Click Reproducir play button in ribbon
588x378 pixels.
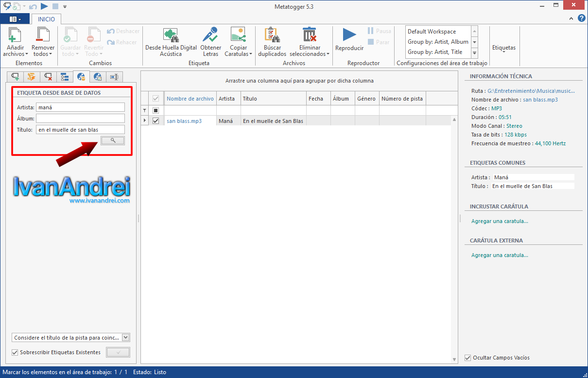click(x=349, y=35)
